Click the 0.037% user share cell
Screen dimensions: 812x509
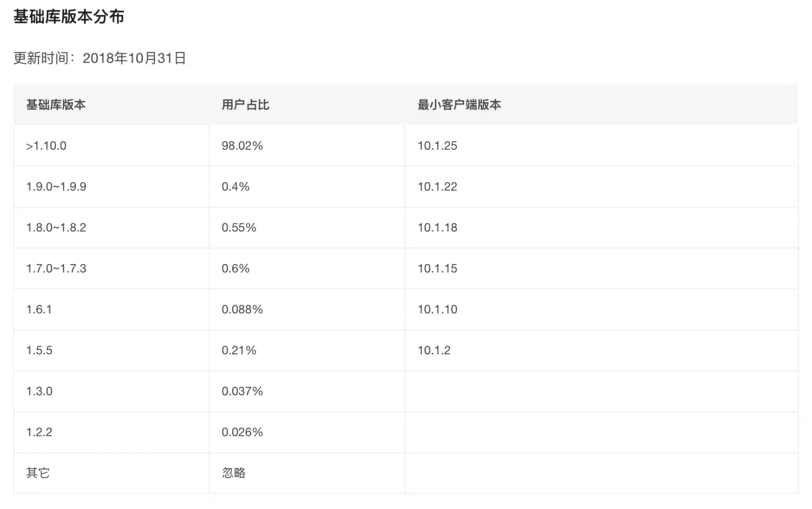[x=242, y=391]
